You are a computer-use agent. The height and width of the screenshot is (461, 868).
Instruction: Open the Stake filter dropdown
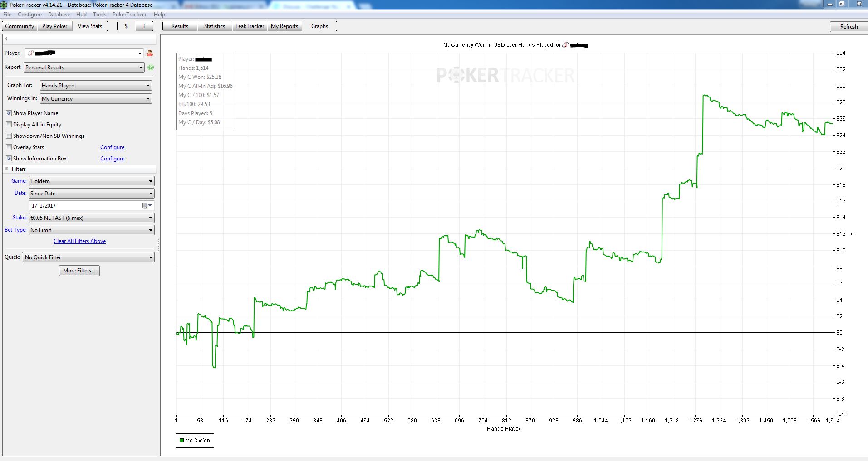[x=92, y=218]
